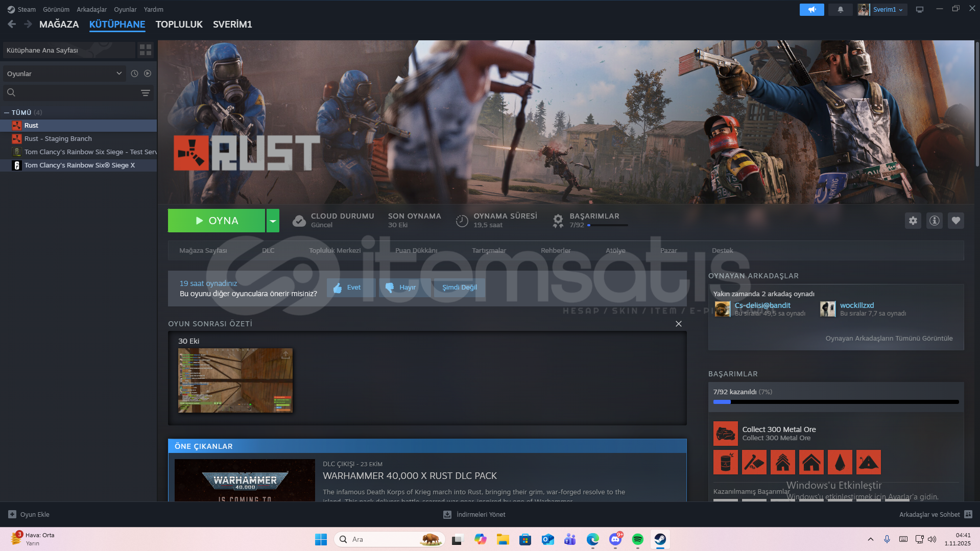Open the collections grid view icon

(x=146, y=50)
